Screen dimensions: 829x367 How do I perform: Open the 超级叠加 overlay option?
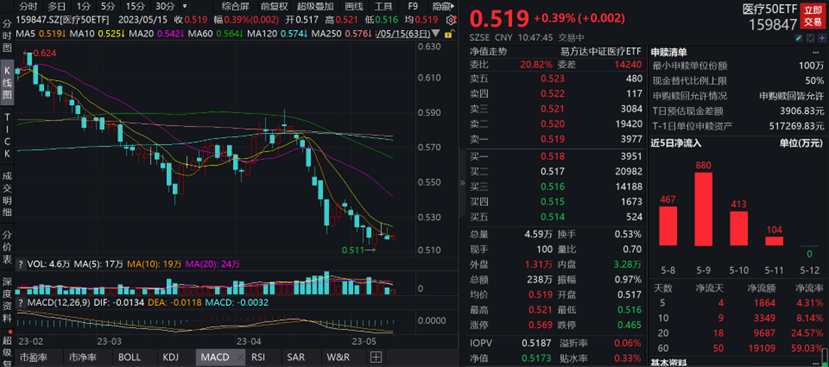pos(315,6)
